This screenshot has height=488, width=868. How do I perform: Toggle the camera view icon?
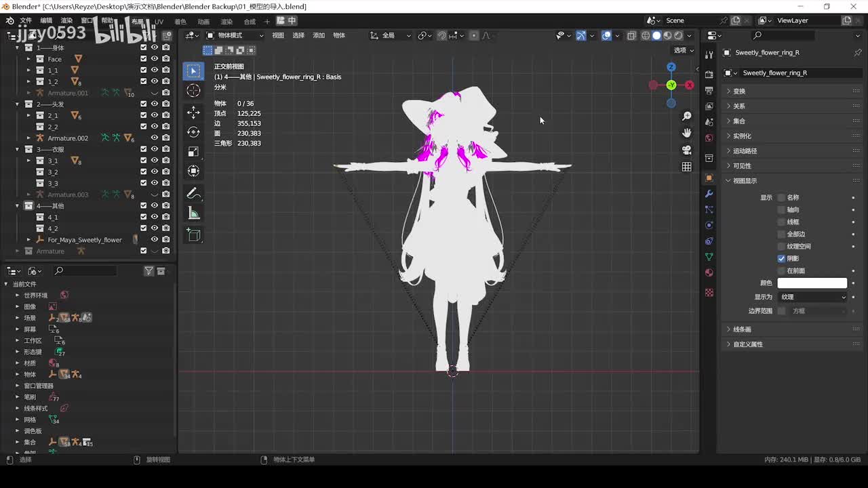[x=687, y=150]
